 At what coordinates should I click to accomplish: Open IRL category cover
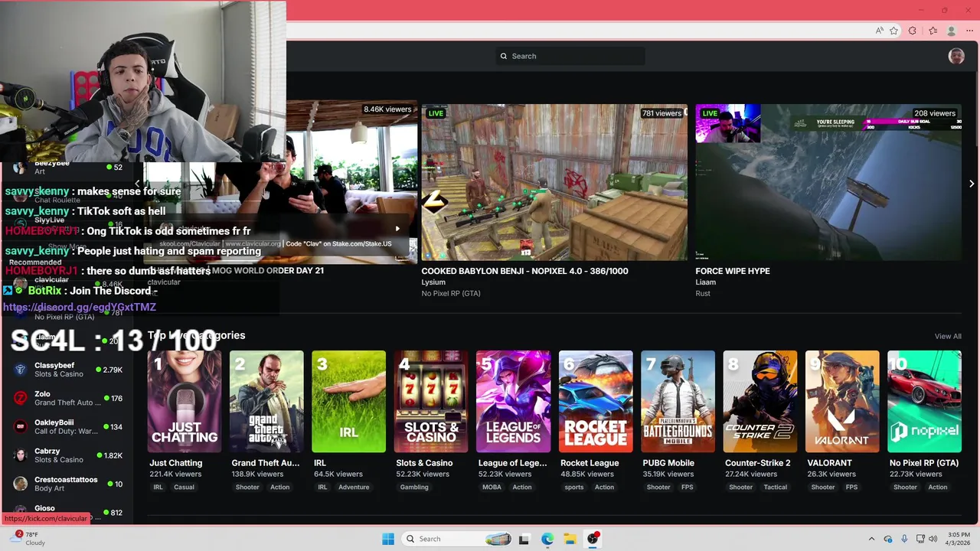tap(348, 401)
